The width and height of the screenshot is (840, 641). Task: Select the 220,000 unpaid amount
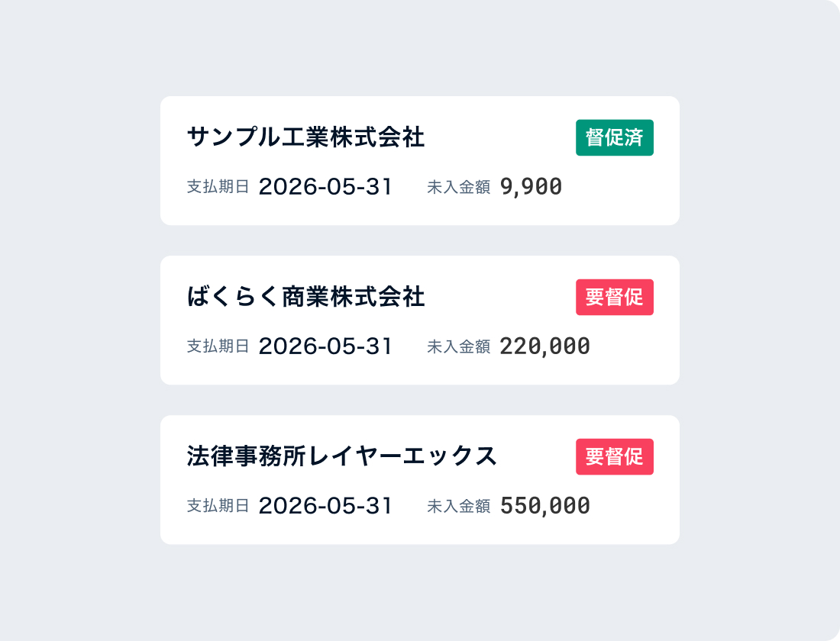pyautogui.click(x=544, y=346)
